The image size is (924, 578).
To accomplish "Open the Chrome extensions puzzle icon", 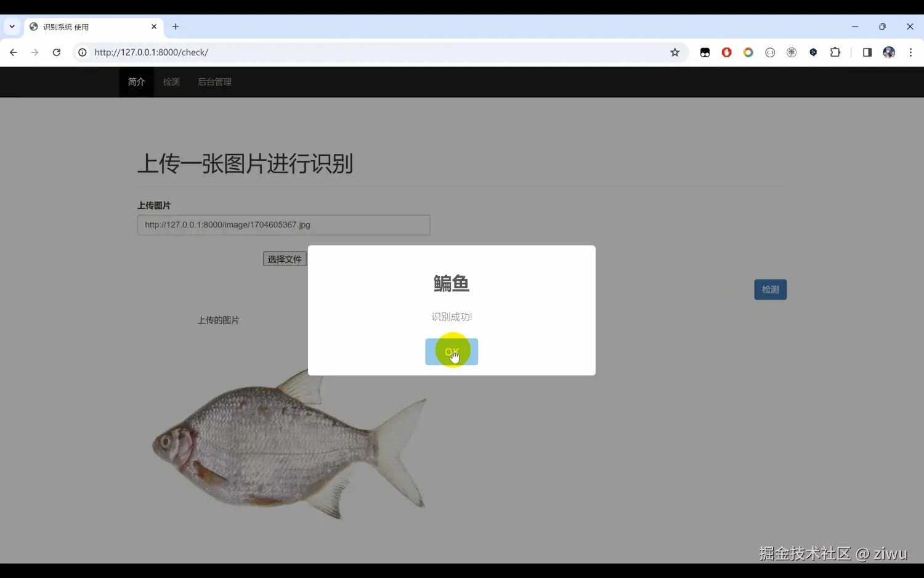I will pyautogui.click(x=835, y=52).
